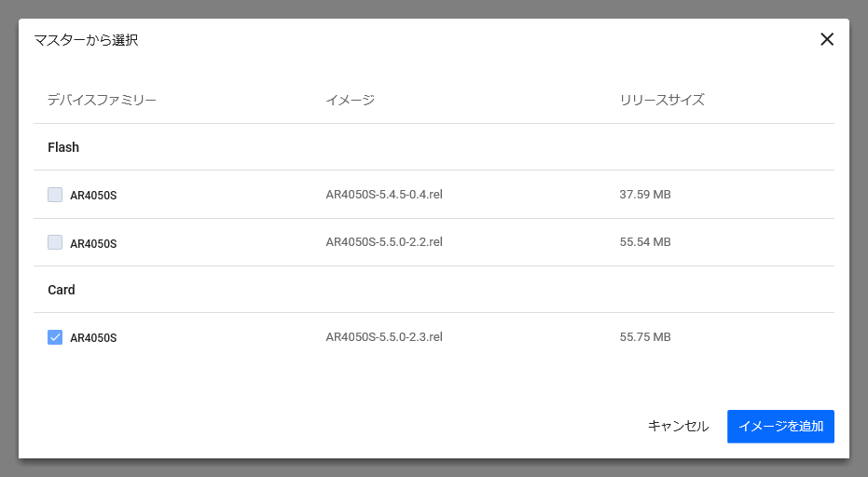868x477 pixels.
Task: Enable the AR4050S-5.5.0-2.2.rel Flash checkbox
Action: click(x=55, y=242)
